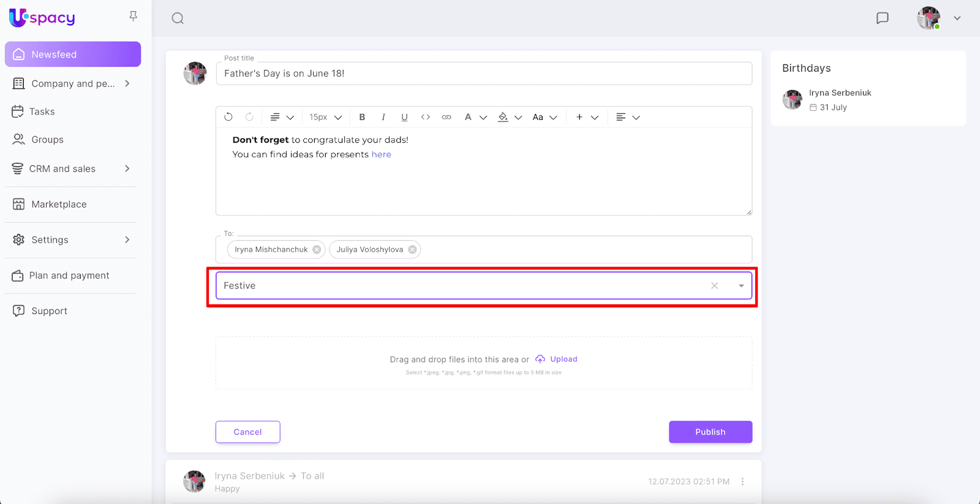
Task: Open the background fill color picker
Action: (503, 117)
